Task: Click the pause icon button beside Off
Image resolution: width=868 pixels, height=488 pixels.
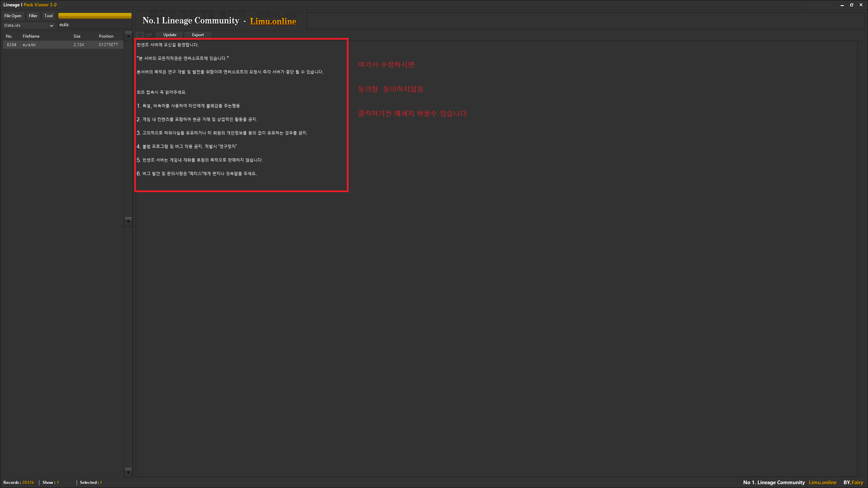Action: pyautogui.click(x=140, y=35)
